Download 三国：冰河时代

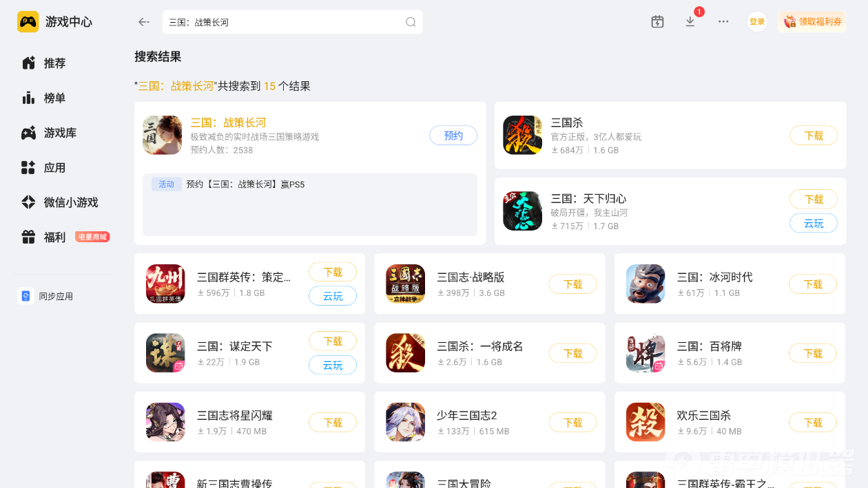(x=813, y=284)
